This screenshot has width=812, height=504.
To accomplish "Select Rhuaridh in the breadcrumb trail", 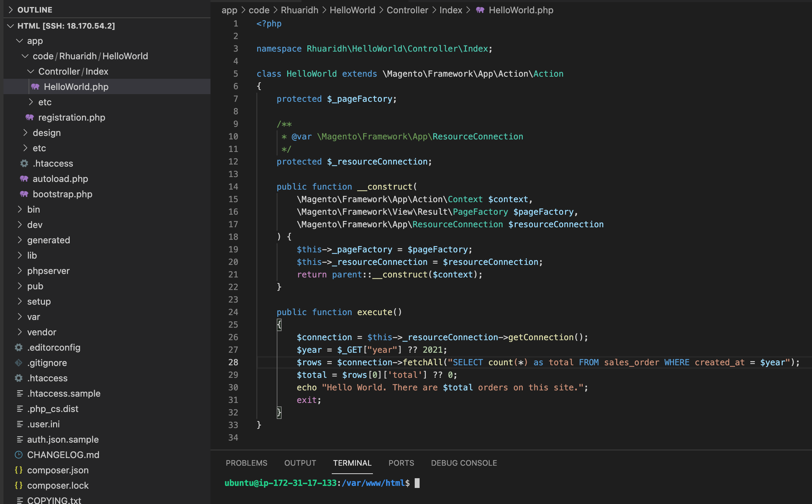I will coord(299,10).
